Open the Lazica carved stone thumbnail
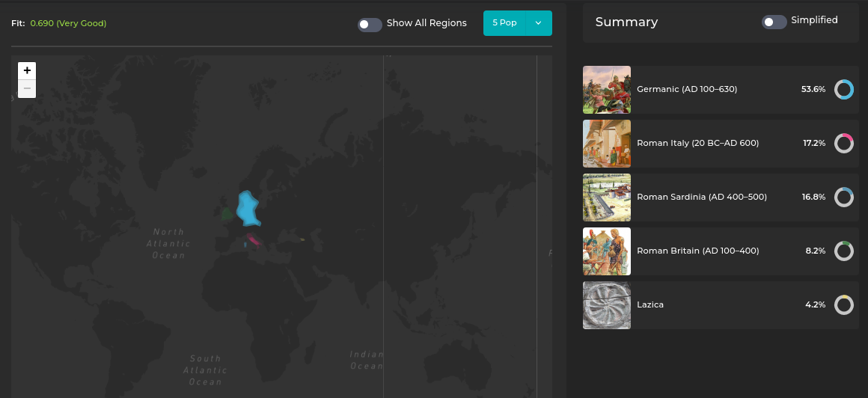Screen dimensions: 868x398 pos(607,305)
